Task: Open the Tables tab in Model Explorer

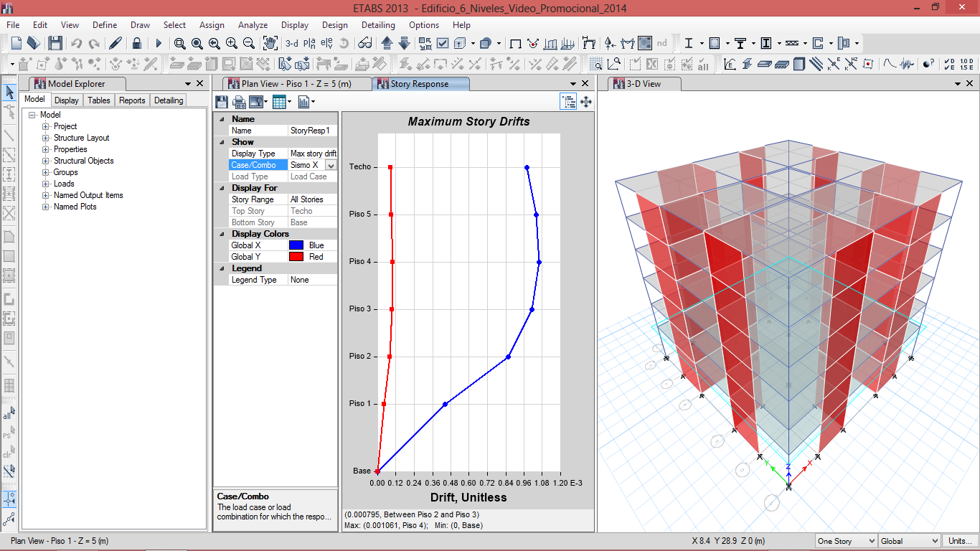Action: click(x=99, y=100)
